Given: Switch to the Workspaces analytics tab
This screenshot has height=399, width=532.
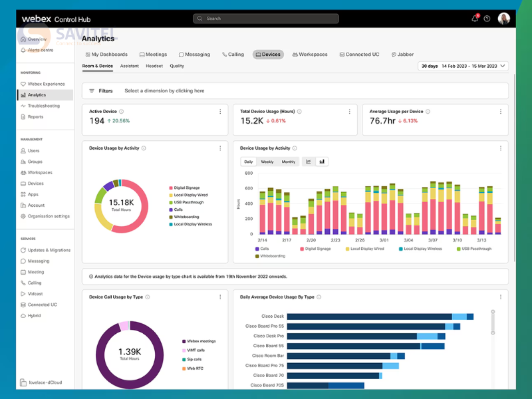Looking at the screenshot, I should tap(310, 55).
